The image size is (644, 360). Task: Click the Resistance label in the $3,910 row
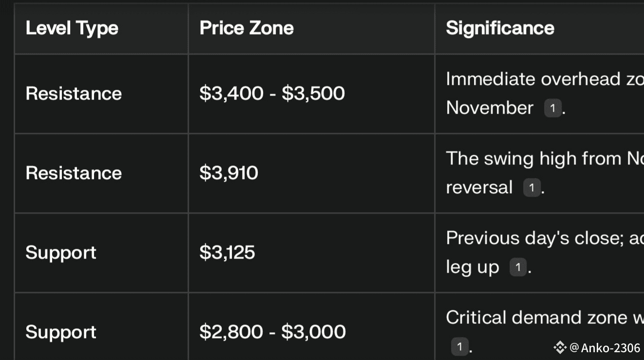74,173
